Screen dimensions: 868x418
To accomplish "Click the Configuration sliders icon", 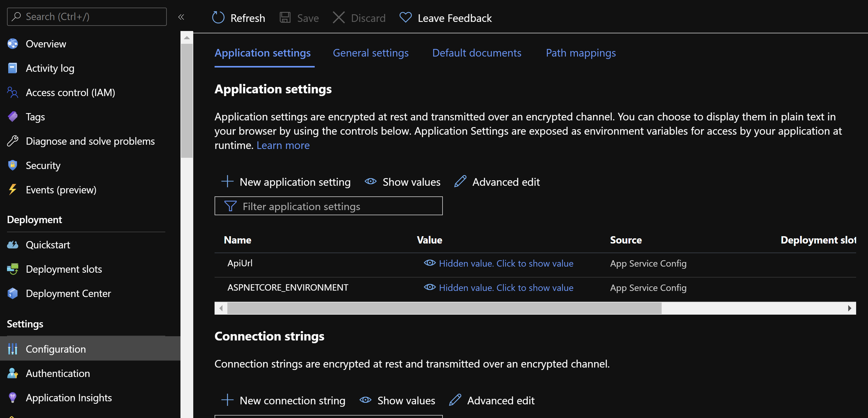I will click(x=12, y=349).
